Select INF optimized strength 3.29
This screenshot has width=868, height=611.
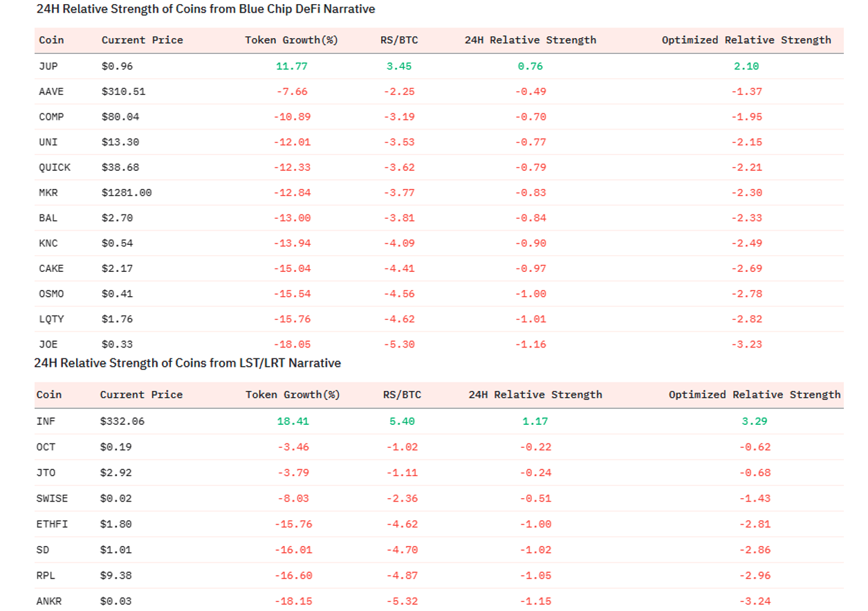pyautogui.click(x=755, y=421)
